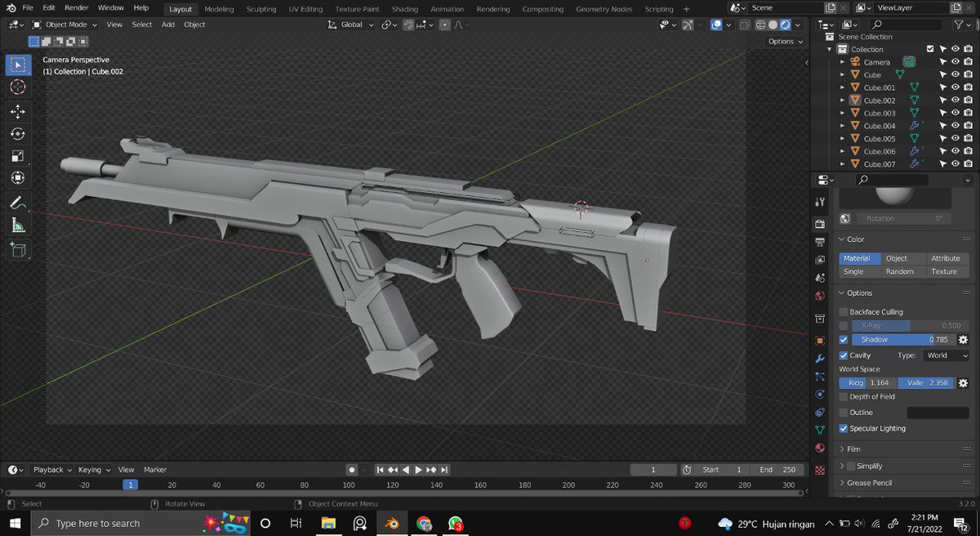
Task: Open the Object Data mesh properties tab
Action: pos(820,430)
